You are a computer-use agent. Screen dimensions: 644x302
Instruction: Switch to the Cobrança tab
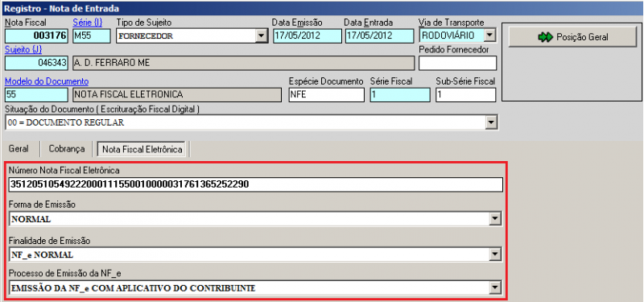[x=67, y=149]
